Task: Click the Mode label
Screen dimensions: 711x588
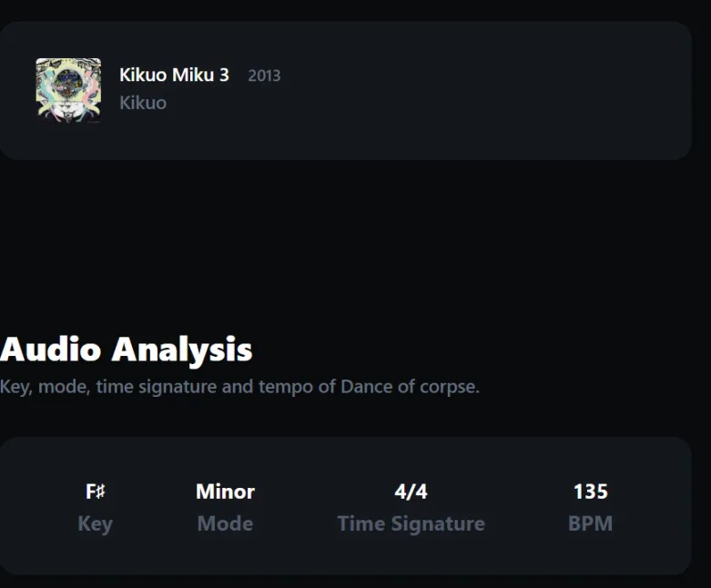Action: 226,523
